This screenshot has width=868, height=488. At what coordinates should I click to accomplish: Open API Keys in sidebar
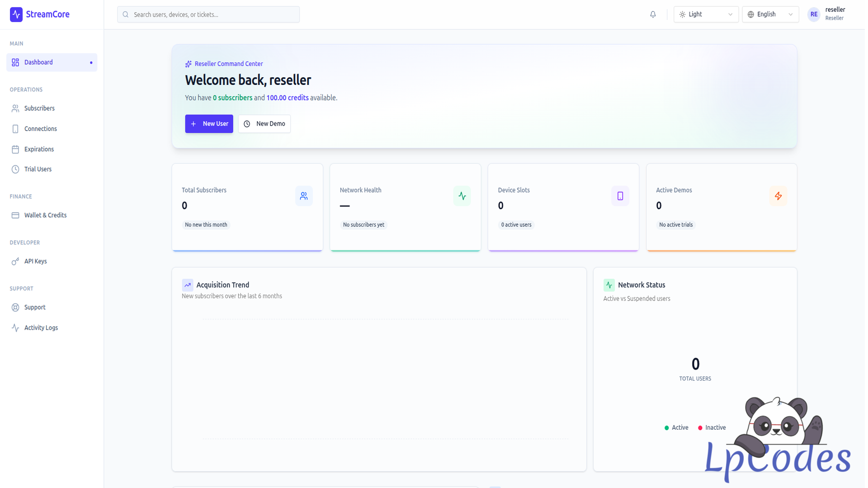[x=35, y=261]
